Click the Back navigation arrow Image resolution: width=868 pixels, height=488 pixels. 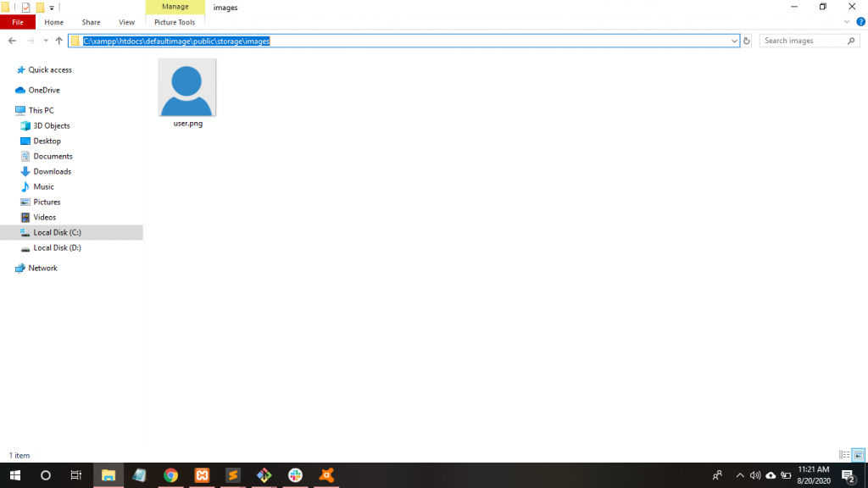tap(12, 41)
